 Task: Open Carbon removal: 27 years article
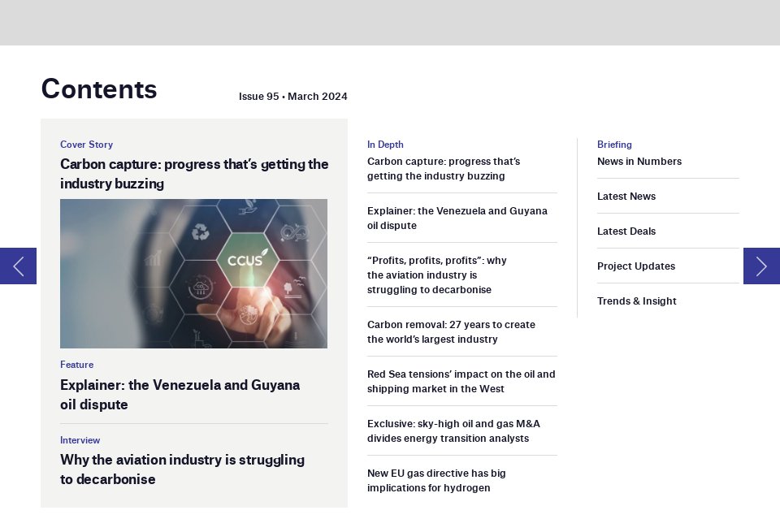click(x=451, y=331)
